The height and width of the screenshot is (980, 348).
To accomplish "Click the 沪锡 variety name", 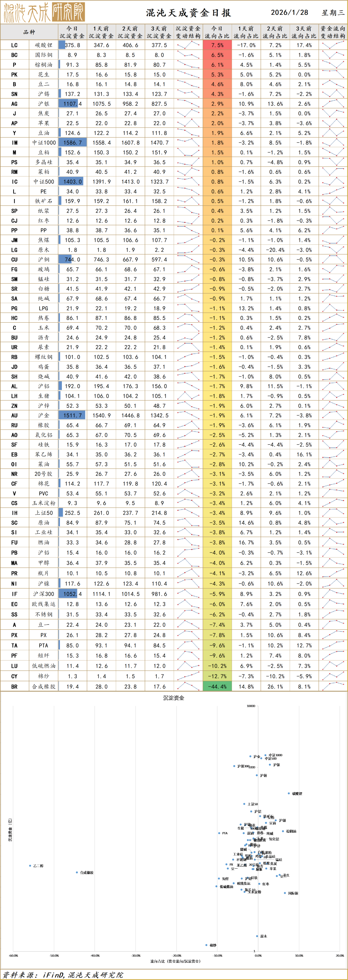I will (x=43, y=94).
